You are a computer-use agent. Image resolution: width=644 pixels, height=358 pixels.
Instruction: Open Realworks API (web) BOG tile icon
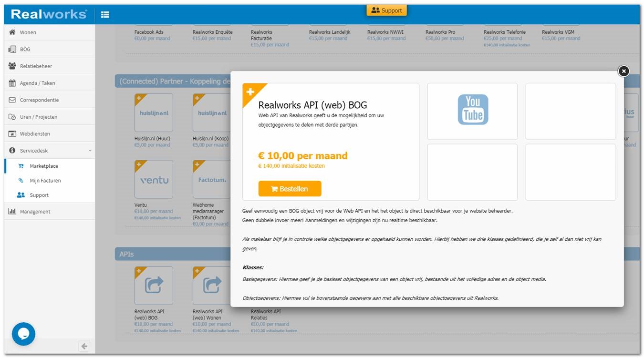click(x=154, y=286)
